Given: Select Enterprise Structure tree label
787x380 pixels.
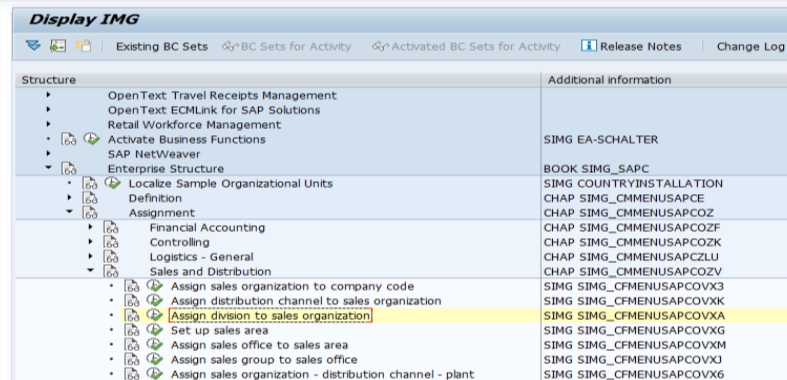Looking at the screenshot, I should tap(166, 169).
